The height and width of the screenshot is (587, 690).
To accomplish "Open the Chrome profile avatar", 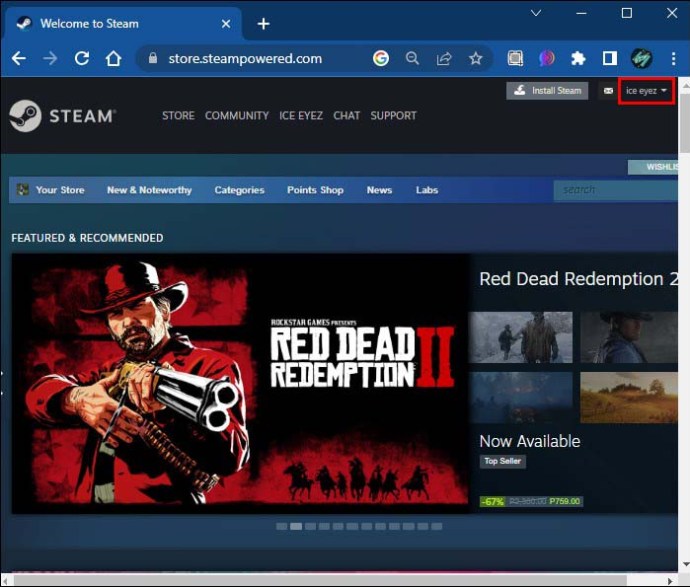I will click(642, 58).
